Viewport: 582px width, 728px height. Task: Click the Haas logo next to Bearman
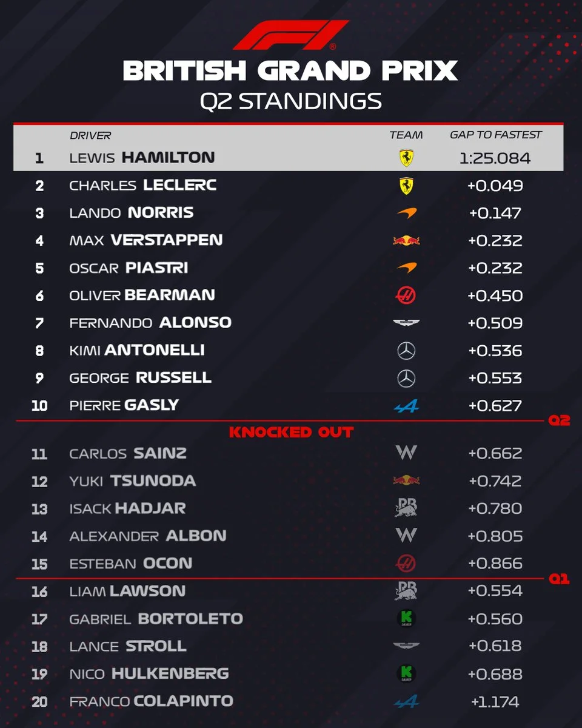pyautogui.click(x=406, y=295)
